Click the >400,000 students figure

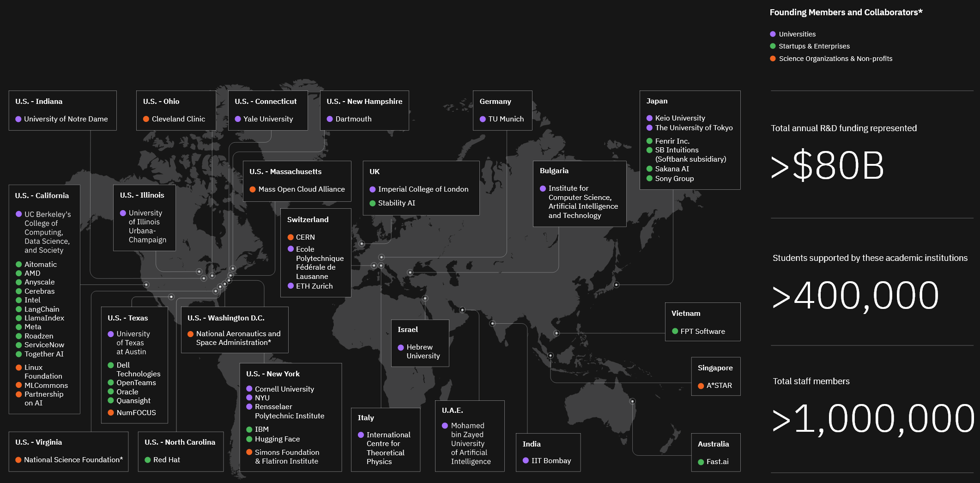pyautogui.click(x=855, y=296)
